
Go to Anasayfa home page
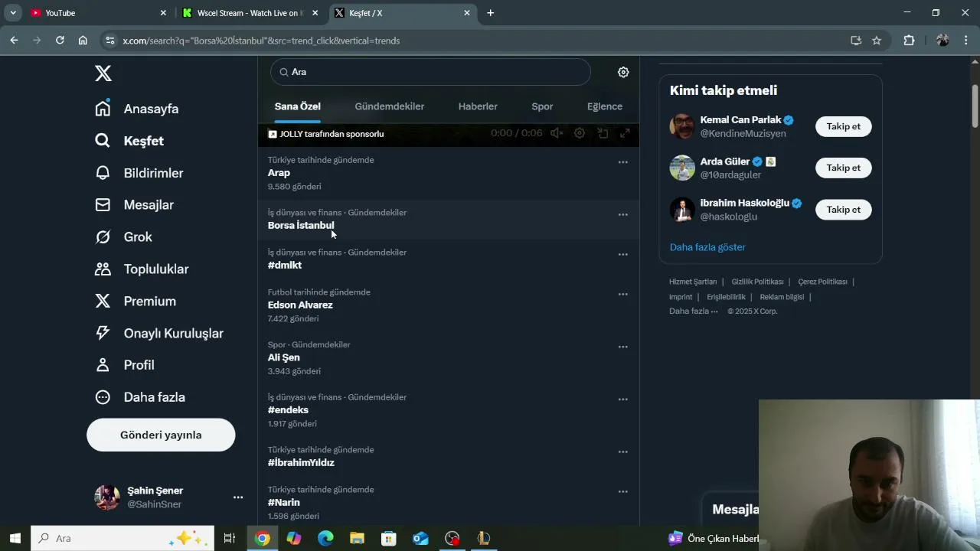136,109
